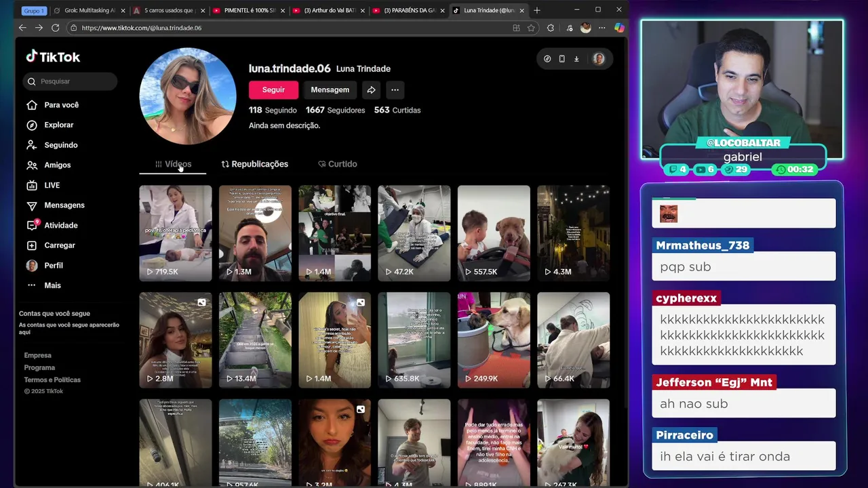868x488 pixels.
Task: Open the Empresa footer link
Action: click(37, 355)
